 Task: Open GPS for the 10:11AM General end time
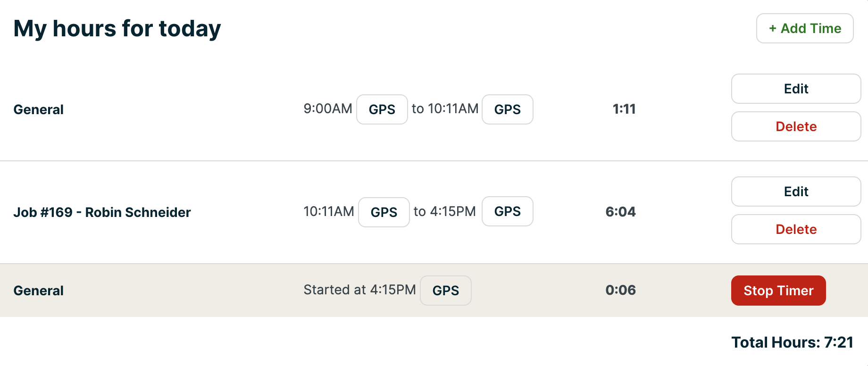507,109
